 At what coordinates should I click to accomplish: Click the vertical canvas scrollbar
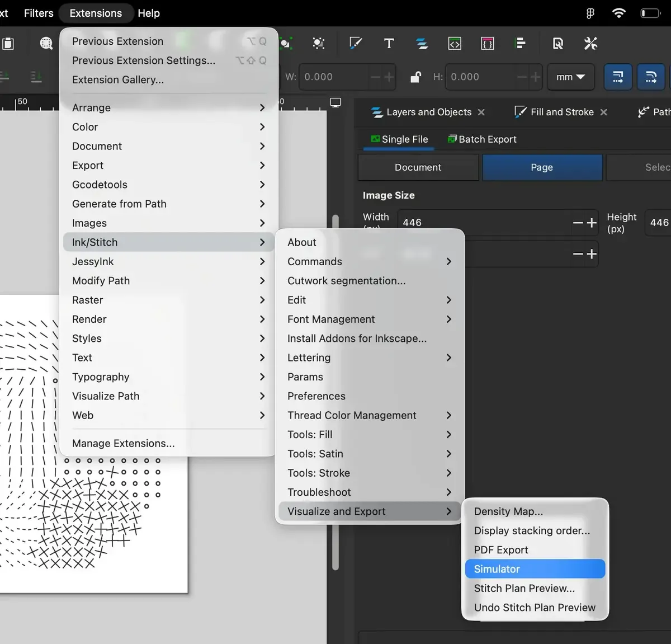[335, 392]
